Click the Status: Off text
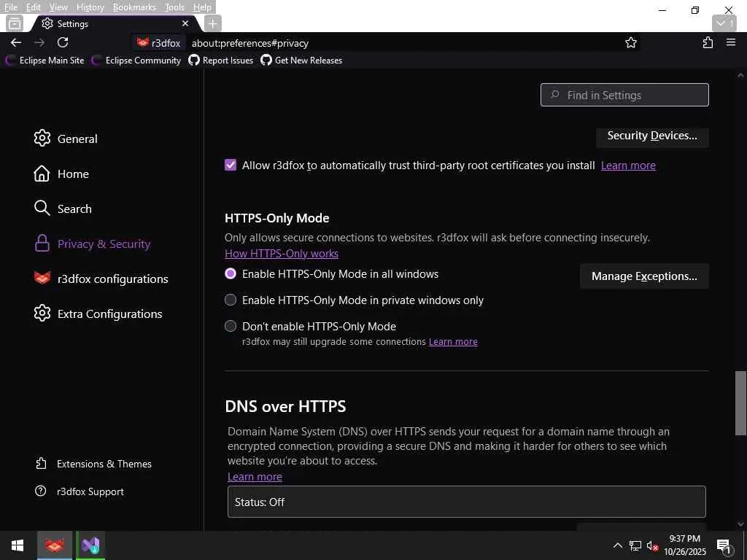 pos(260,502)
